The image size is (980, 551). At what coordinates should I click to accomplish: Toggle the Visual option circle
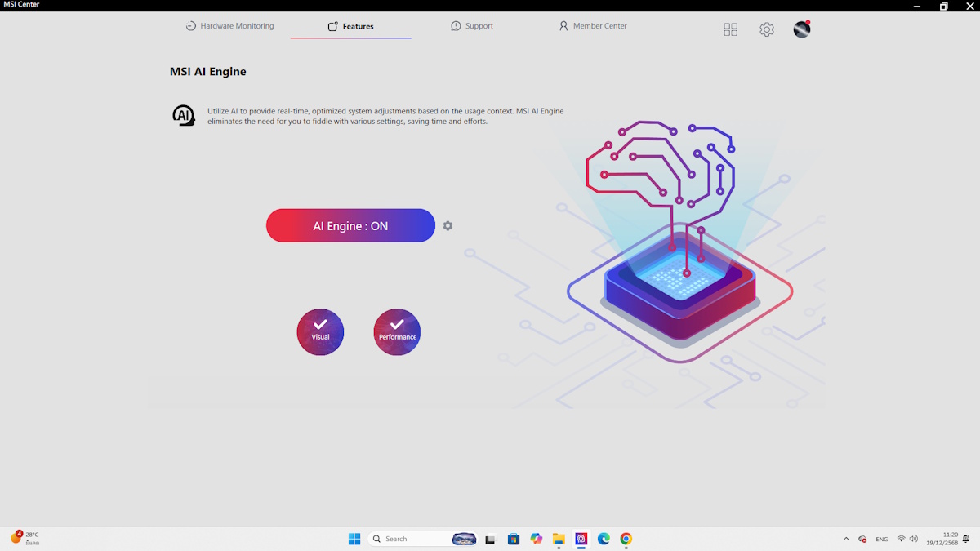click(x=320, y=331)
